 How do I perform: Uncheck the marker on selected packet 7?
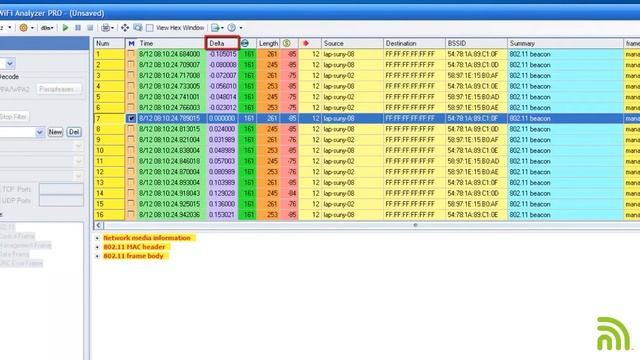coord(131,118)
